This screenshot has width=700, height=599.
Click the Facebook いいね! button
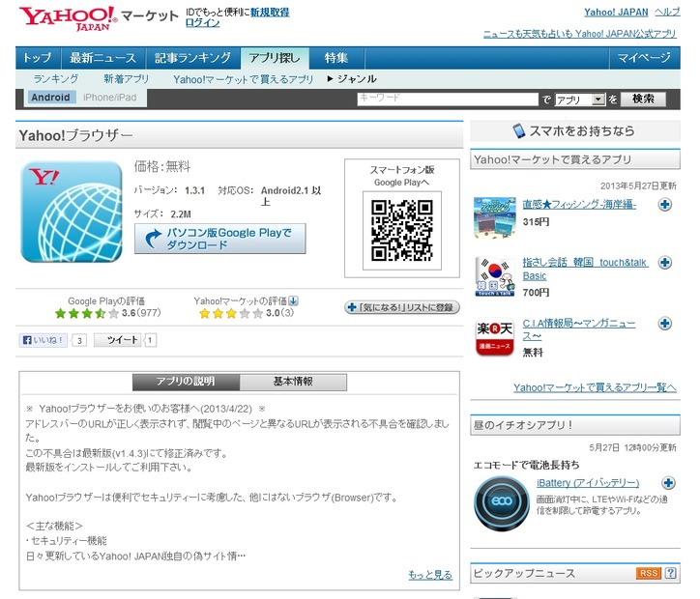(43, 340)
